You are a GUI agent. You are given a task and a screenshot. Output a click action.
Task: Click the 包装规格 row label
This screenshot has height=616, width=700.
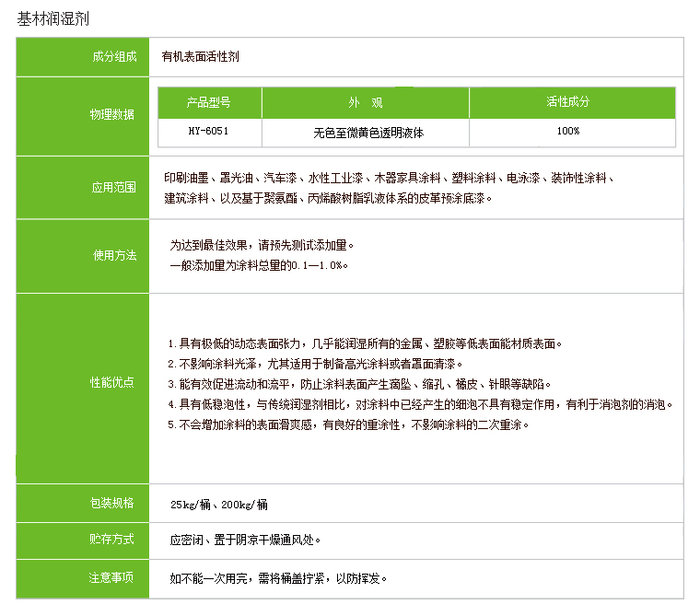113,504
